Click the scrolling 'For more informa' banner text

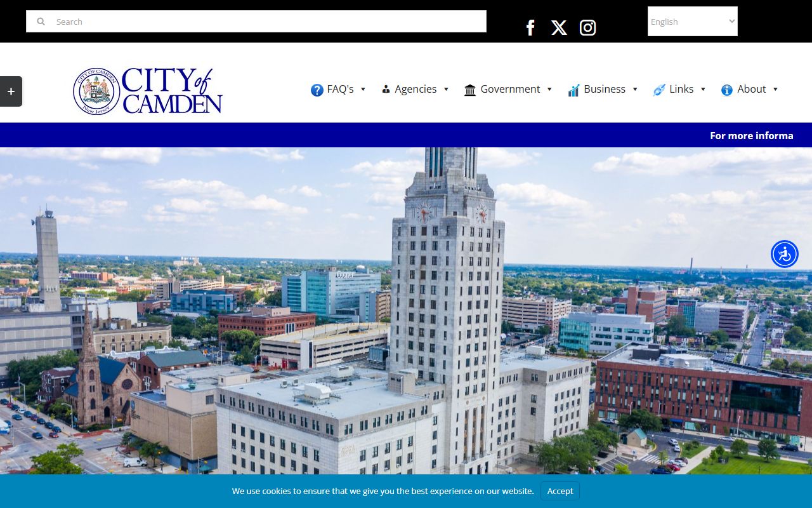tap(751, 135)
